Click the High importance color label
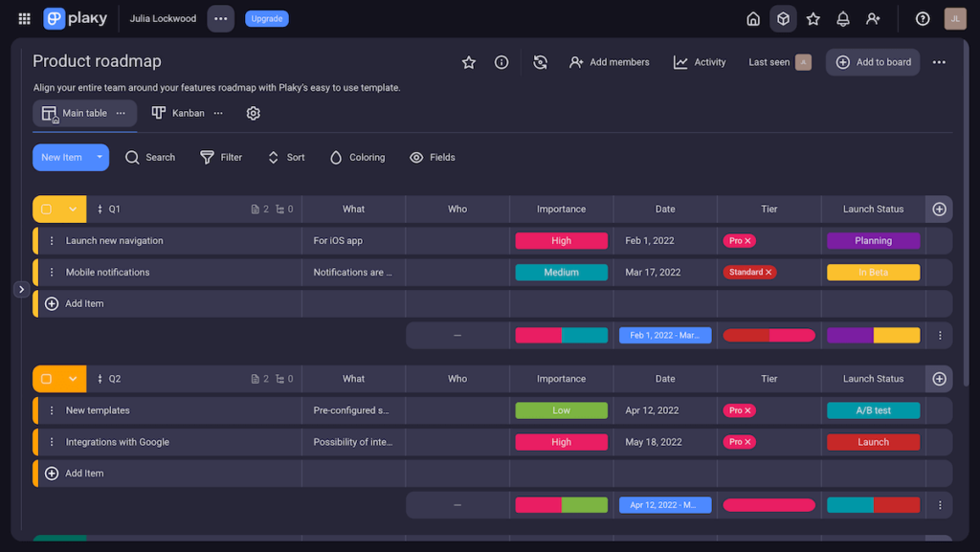Viewport: 980px width, 552px height. 561,240
